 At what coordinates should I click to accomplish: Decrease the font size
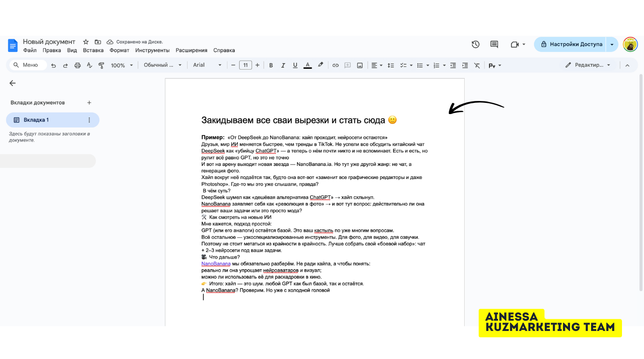click(x=233, y=65)
